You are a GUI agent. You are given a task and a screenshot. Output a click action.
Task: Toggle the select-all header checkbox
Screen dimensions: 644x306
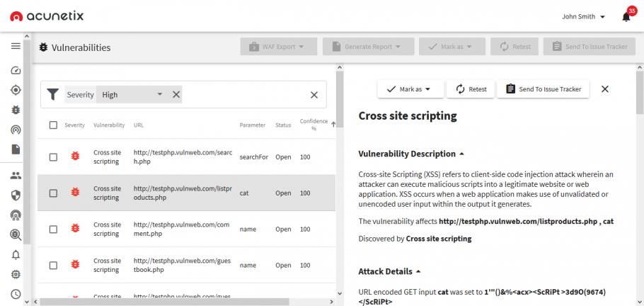tap(53, 125)
